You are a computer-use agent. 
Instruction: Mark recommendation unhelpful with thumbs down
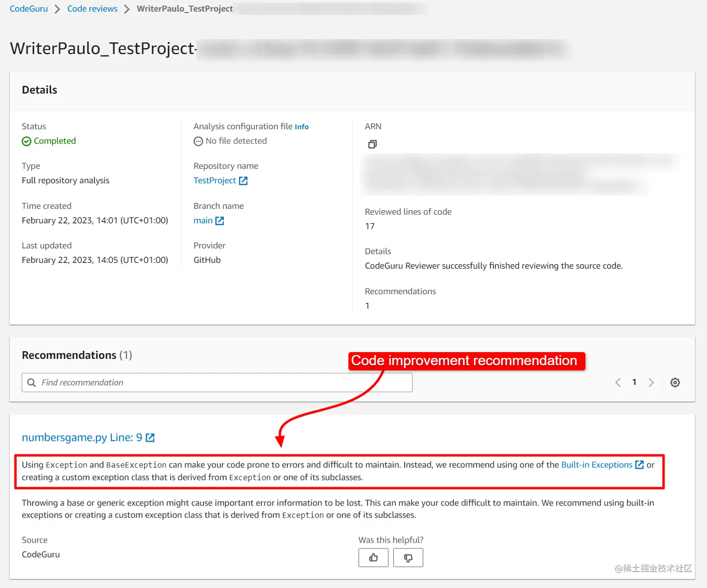[408, 558]
